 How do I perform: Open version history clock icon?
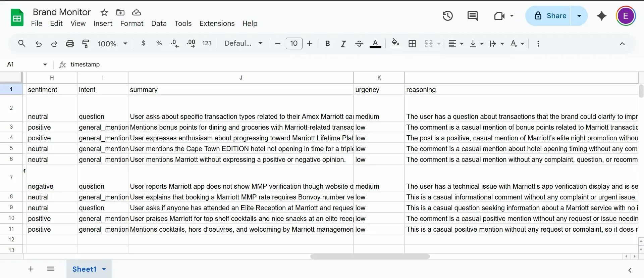click(447, 16)
